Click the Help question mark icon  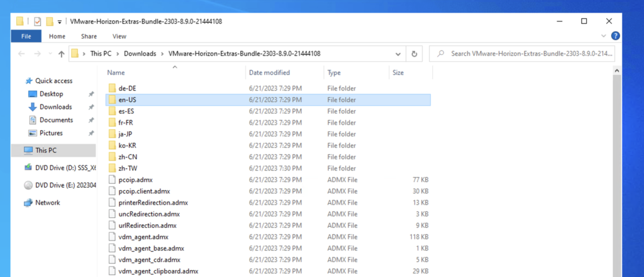(615, 37)
